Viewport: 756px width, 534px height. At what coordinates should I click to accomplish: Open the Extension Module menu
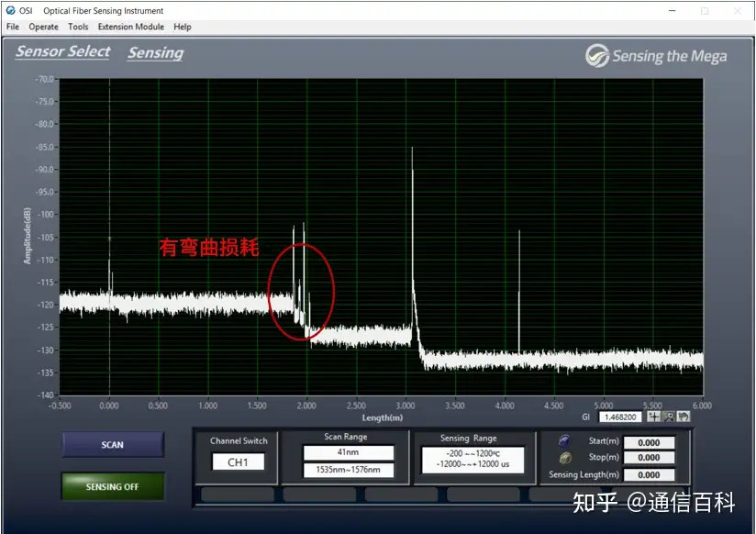[130, 27]
